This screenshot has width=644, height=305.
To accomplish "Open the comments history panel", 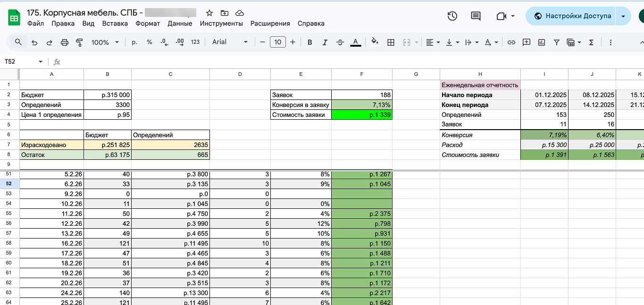I will 476,16.
